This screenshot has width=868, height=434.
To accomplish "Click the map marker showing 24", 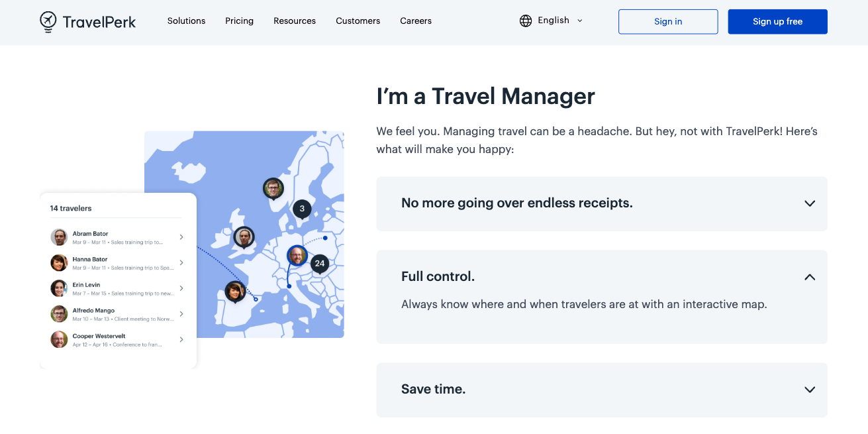I will 320,263.
